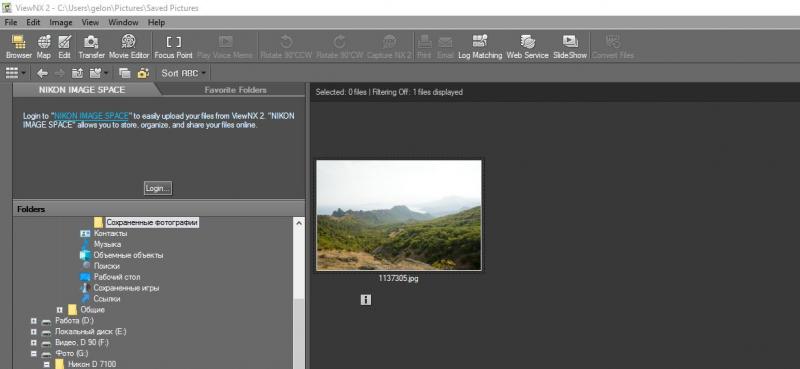Image resolution: width=800 pixels, height=369 pixels.
Task: Select Сохраненные фотографии folder
Action: click(152, 223)
